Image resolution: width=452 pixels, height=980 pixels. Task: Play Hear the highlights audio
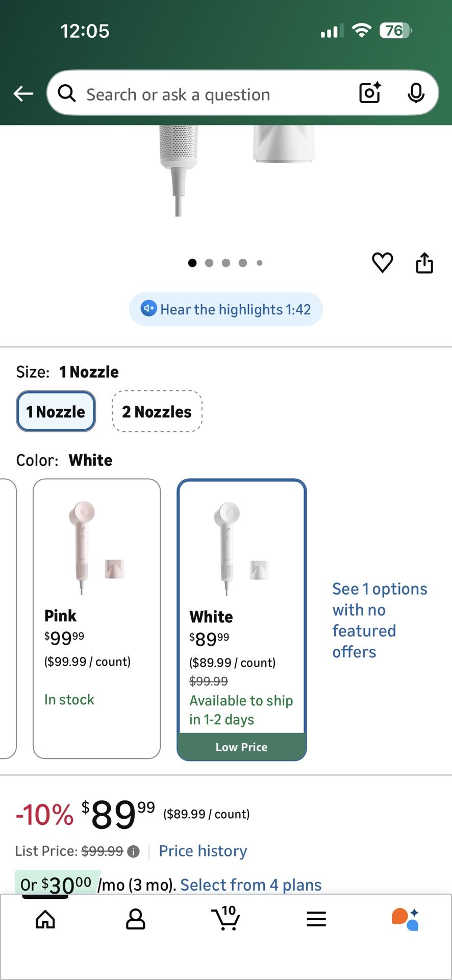226,309
